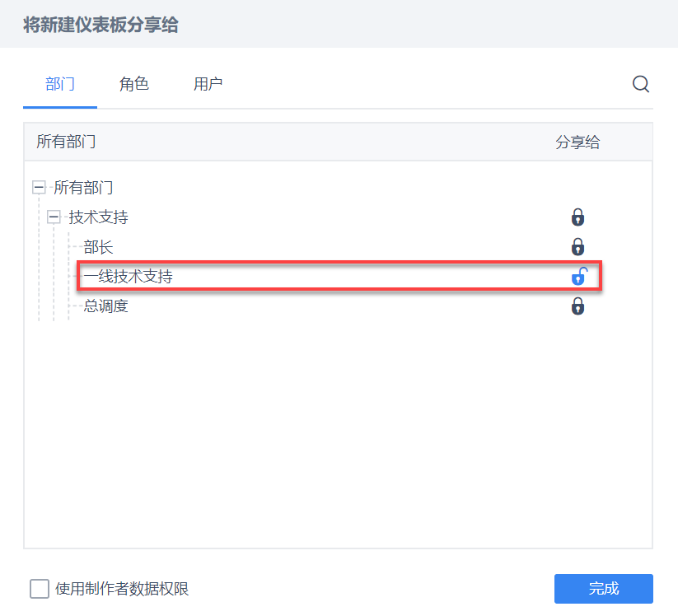Viewport: 678px width, 616px height.
Task: Click the 分享给 column header
Action: tap(577, 142)
